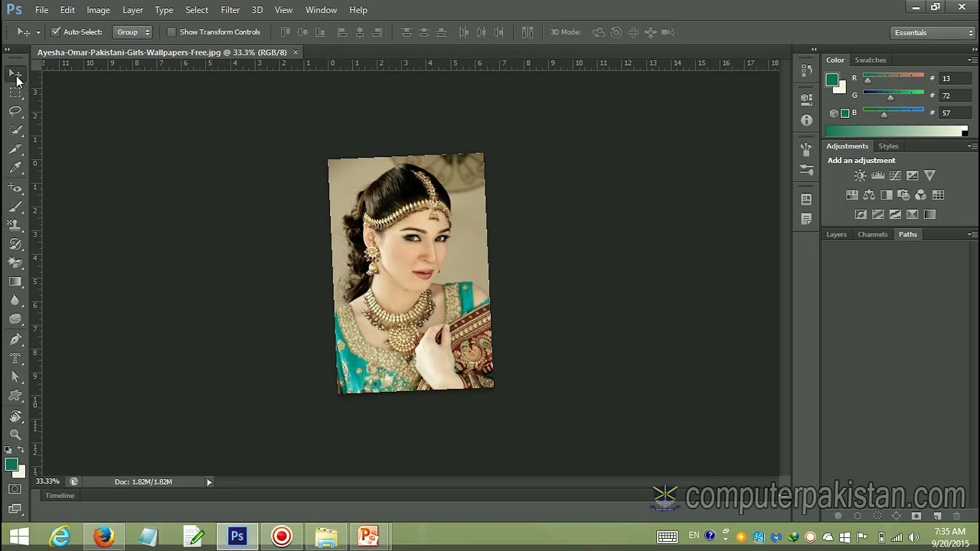Toggle Quick Mask mode
Screen dimensions: 980x551
pyautogui.click(x=15, y=489)
